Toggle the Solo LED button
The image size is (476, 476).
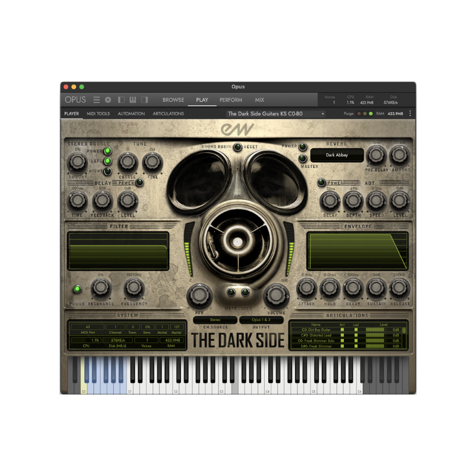245,292
